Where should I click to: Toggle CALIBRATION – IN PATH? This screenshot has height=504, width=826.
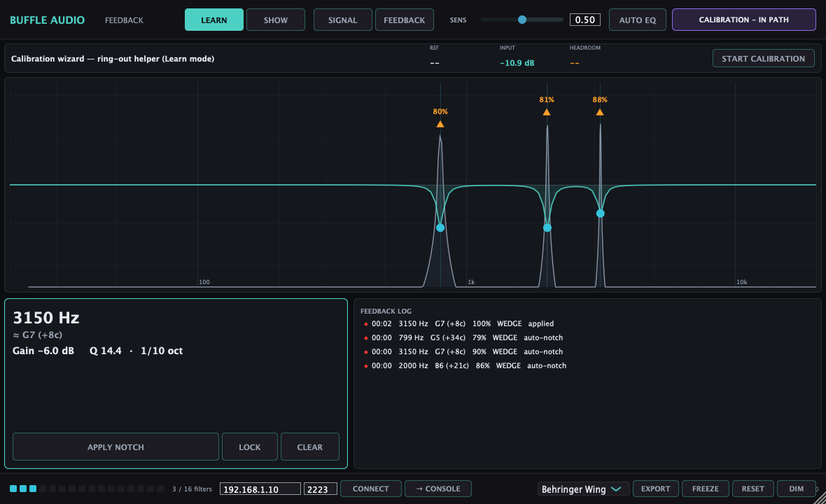[743, 20]
